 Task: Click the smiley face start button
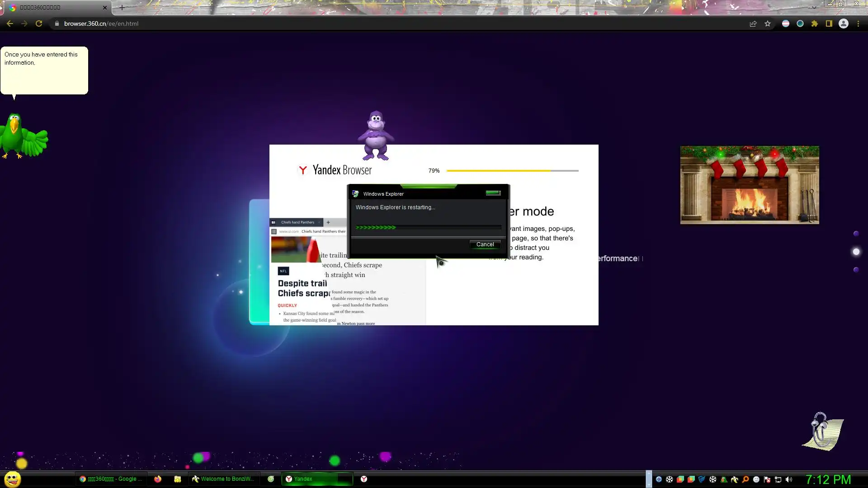coord(13,479)
